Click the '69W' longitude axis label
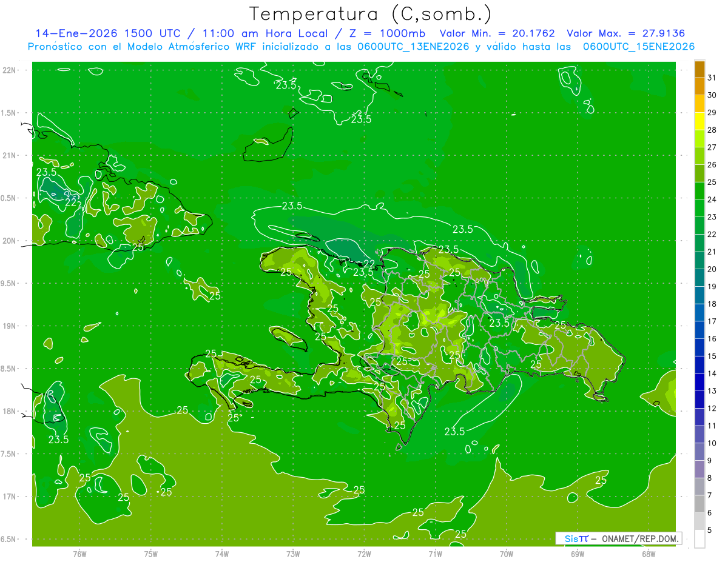 (577, 554)
